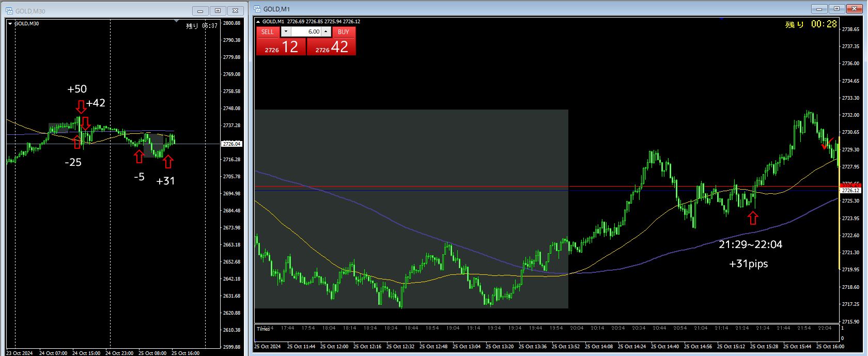Increase trade volume with the up arrow
The image size is (868, 356).
coord(326,32)
